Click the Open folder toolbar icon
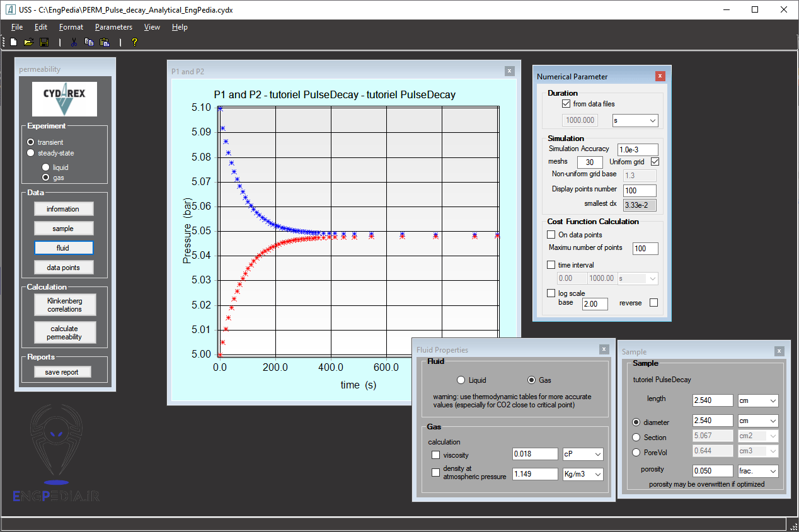Screen dimensions: 799x532 click(x=28, y=42)
